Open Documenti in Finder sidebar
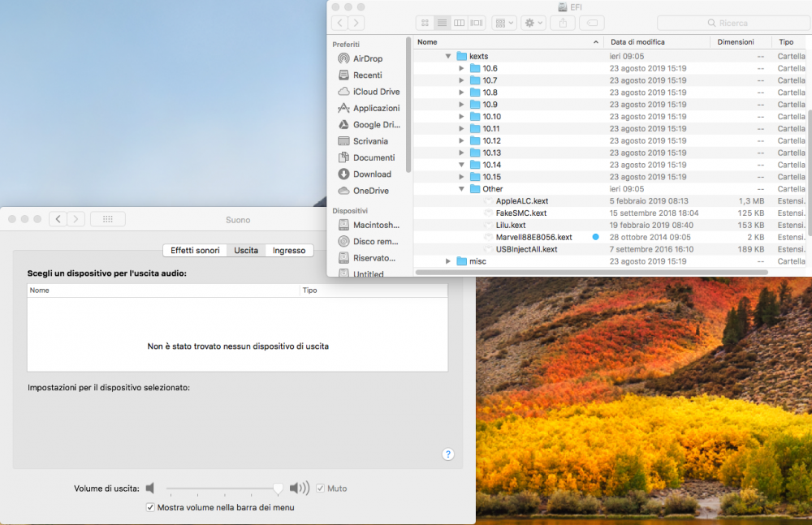The height and width of the screenshot is (525, 812). (366, 158)
